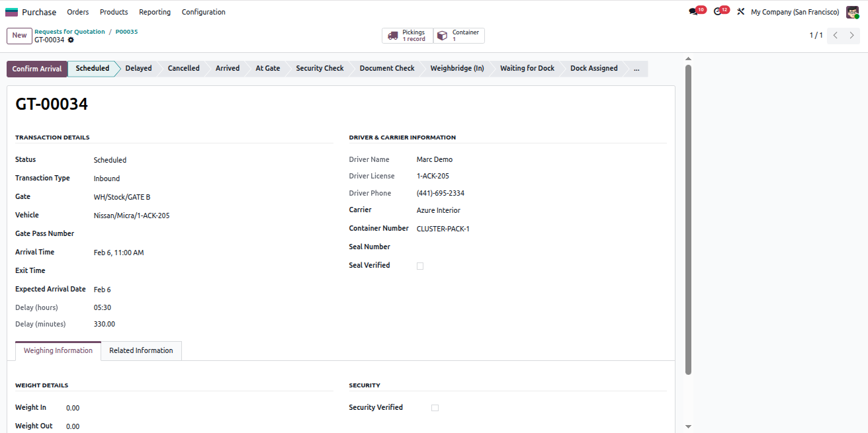Click the Transaction Type value Inbound

pos(107,178)
